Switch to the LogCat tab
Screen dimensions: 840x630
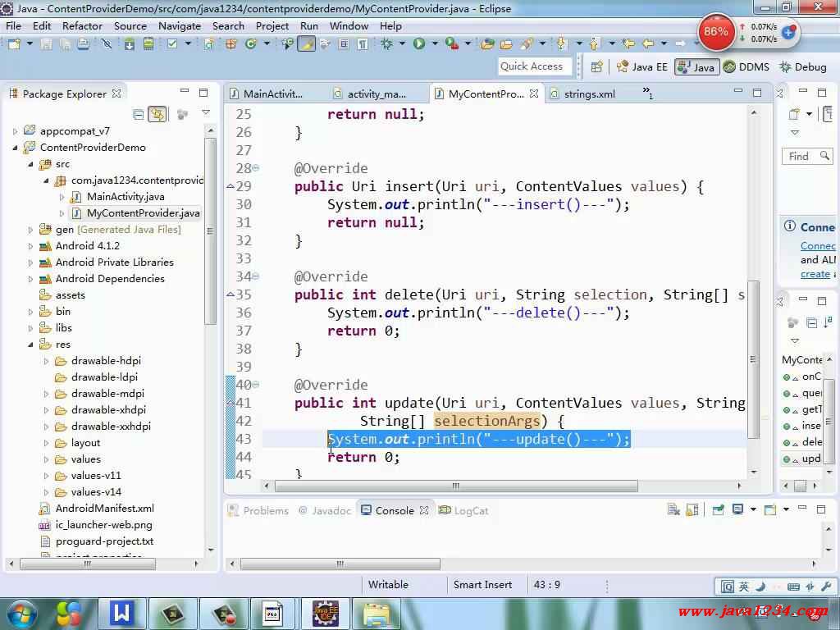click(464, 510)
